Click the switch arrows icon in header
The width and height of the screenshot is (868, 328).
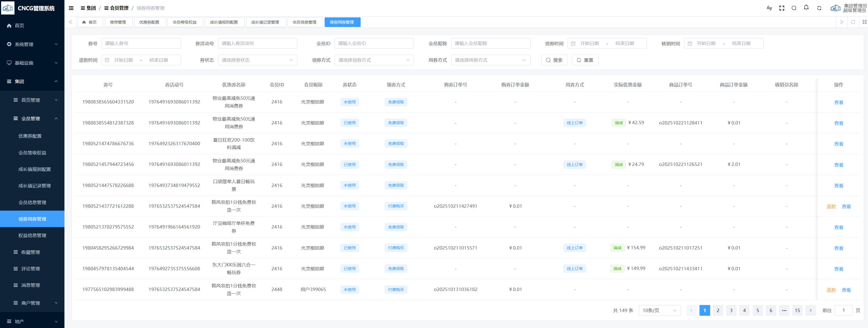point(769,8)
